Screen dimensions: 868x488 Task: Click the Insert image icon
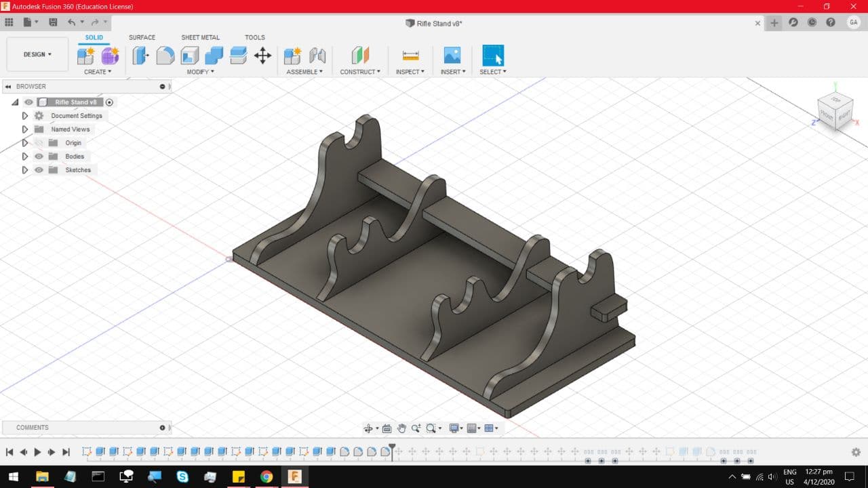(x=452, y=56)
